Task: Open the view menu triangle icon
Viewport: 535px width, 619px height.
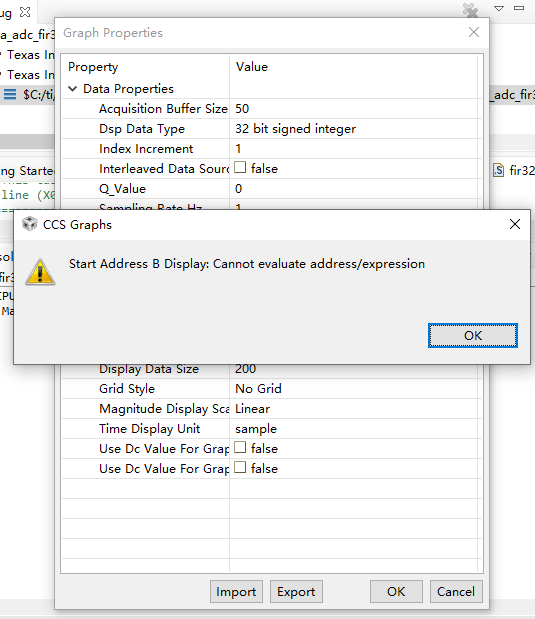Action: tap(499, 8)
